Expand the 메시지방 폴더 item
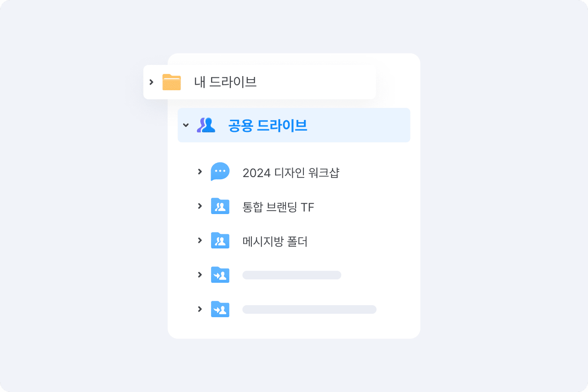This screenshot has height=392, width=588. 200,241
